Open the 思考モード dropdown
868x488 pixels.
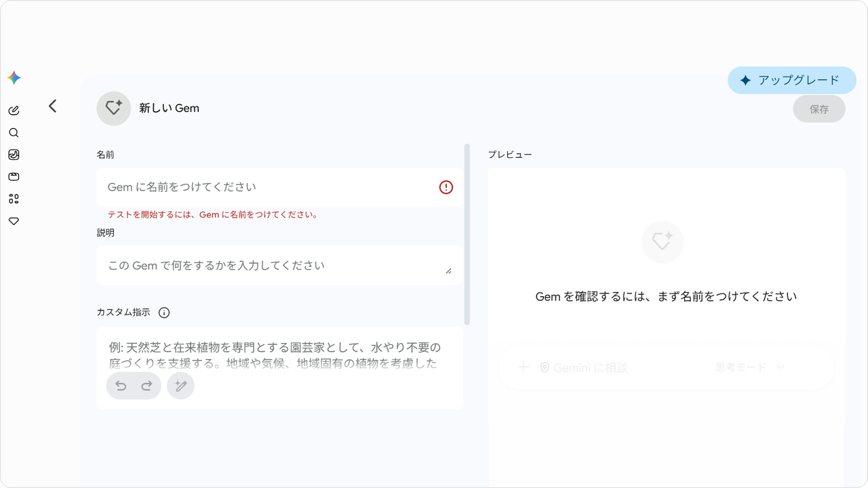click(750, 367)
